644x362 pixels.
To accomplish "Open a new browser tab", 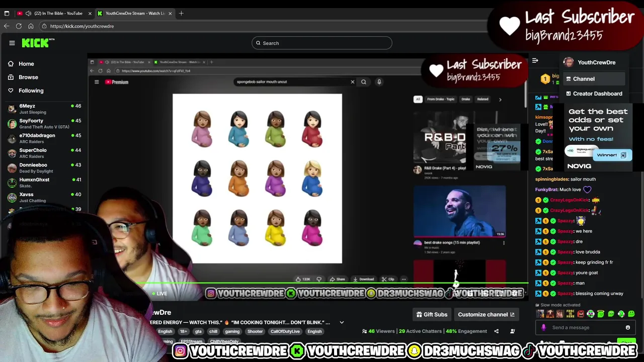I will pyautogui.click(x=181, y=13).
